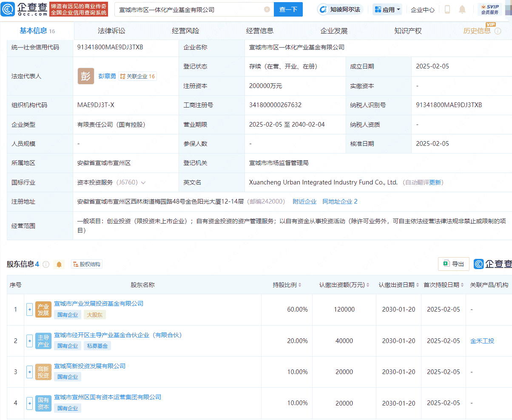Click the bell icon beside 股东信息 heading
The image size is (512, 420).
(x=59, y=264)
